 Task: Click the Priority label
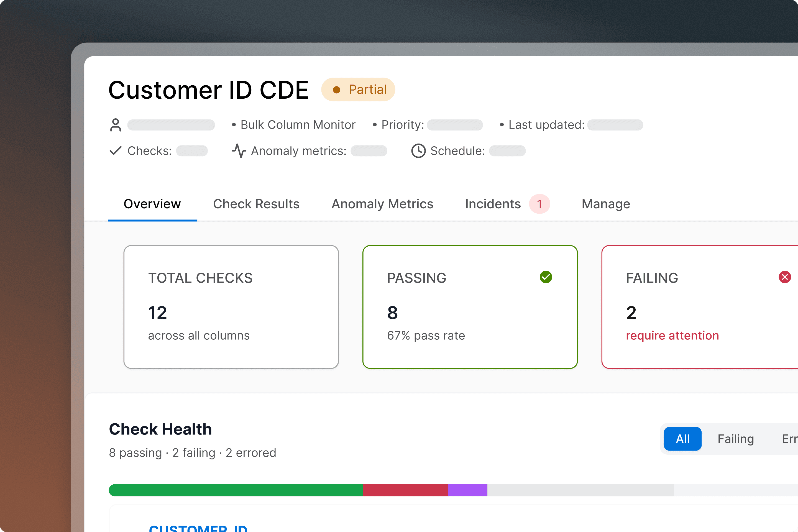pyautogui.click(x=403, y=125)
